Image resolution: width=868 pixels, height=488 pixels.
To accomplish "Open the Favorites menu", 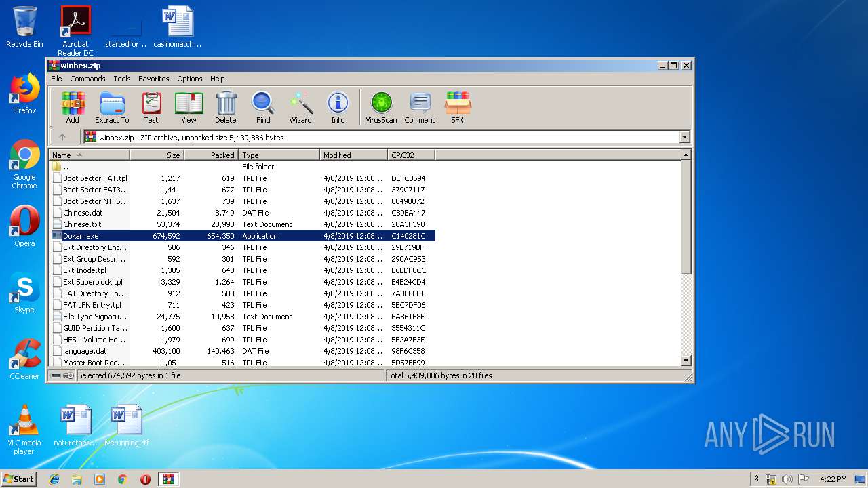I will coord(154,79).
